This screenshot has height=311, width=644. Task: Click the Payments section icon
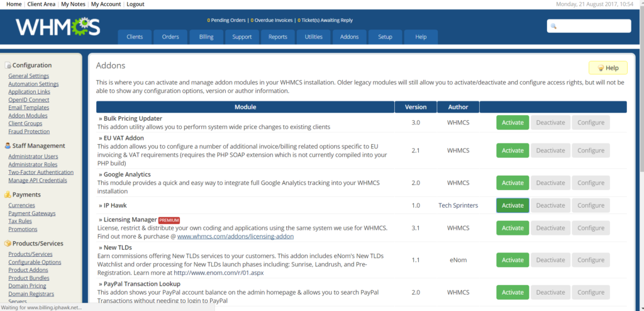click(8, 195)
